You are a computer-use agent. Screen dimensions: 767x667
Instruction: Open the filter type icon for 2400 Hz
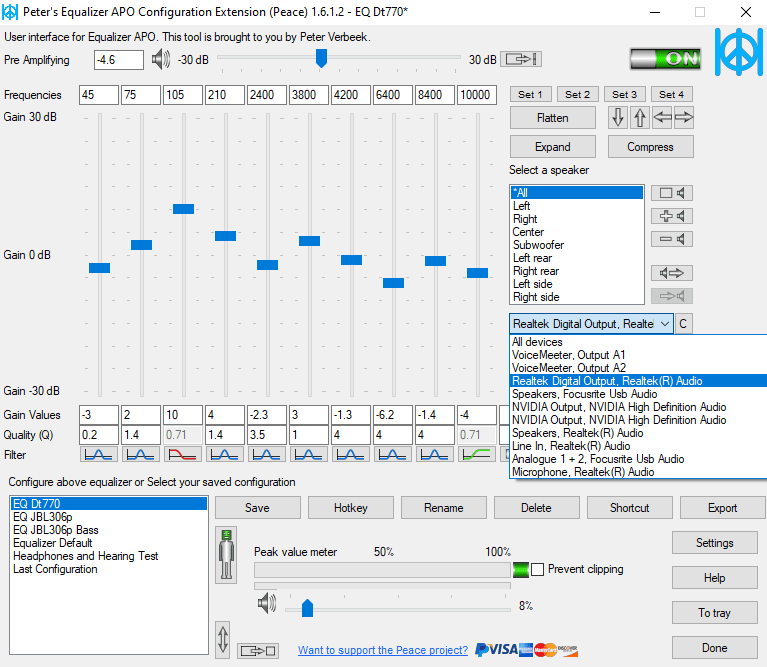point(267,455)
